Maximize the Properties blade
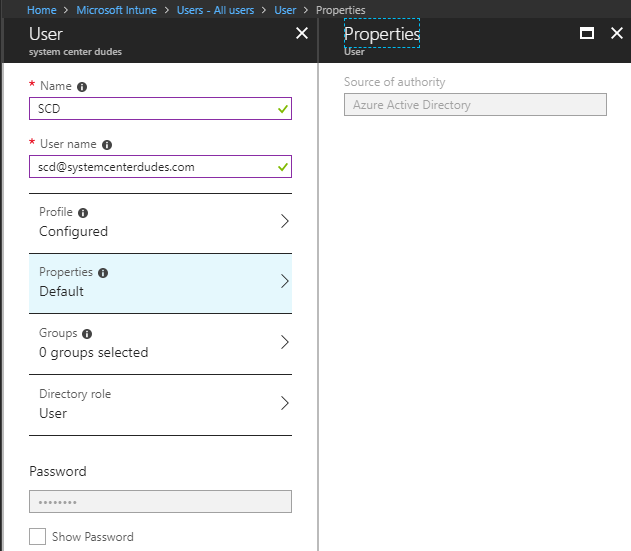631x551 pixels. point(587,33)
